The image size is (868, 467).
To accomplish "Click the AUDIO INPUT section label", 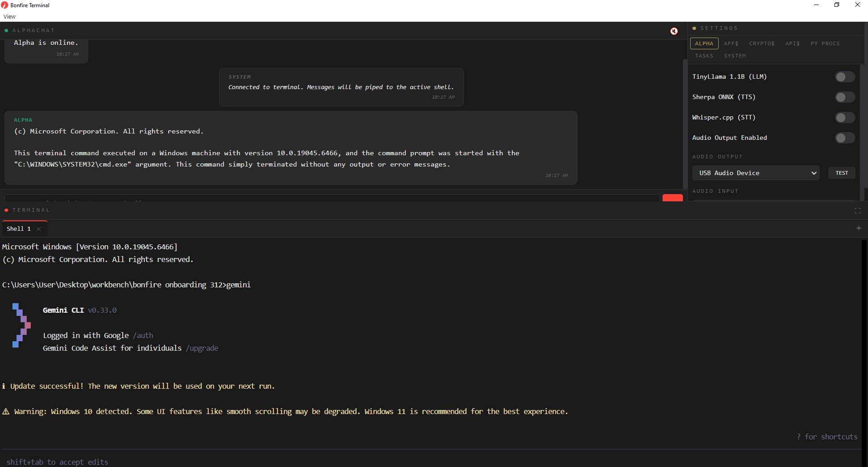I will (715, 191).
